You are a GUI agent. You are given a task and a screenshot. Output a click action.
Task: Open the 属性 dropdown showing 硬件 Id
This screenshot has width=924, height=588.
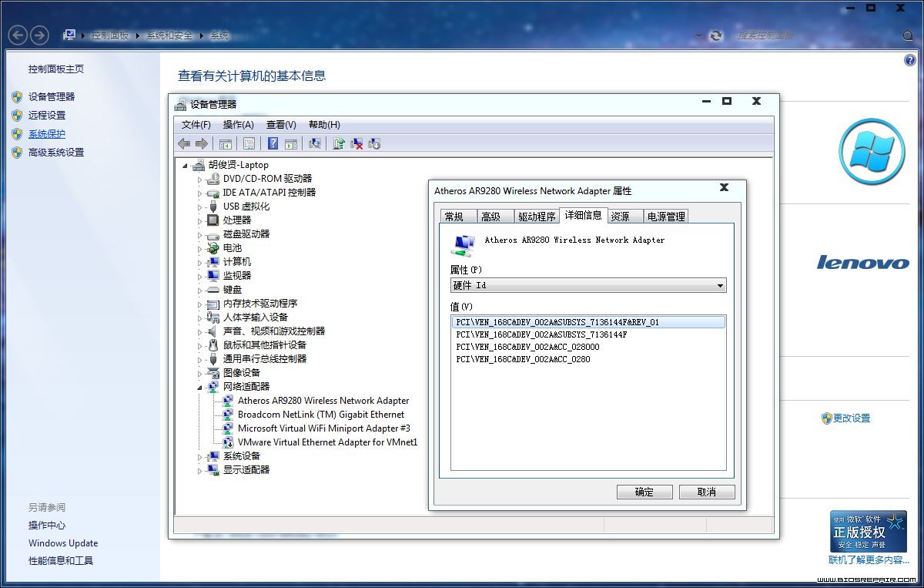pyautogui.click(x=588, y=285)
